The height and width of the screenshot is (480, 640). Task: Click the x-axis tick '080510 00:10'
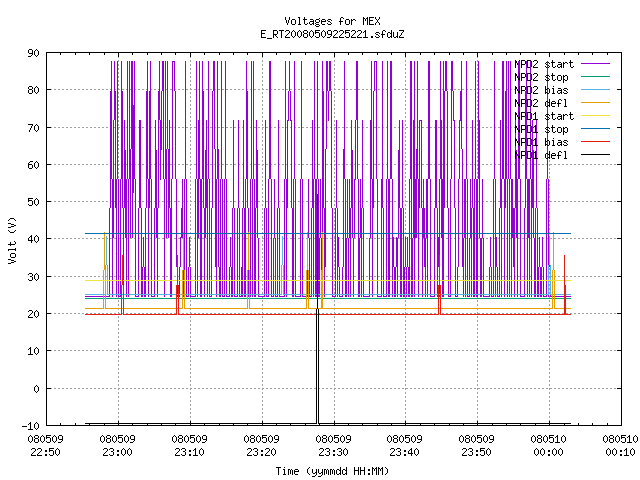620,446
